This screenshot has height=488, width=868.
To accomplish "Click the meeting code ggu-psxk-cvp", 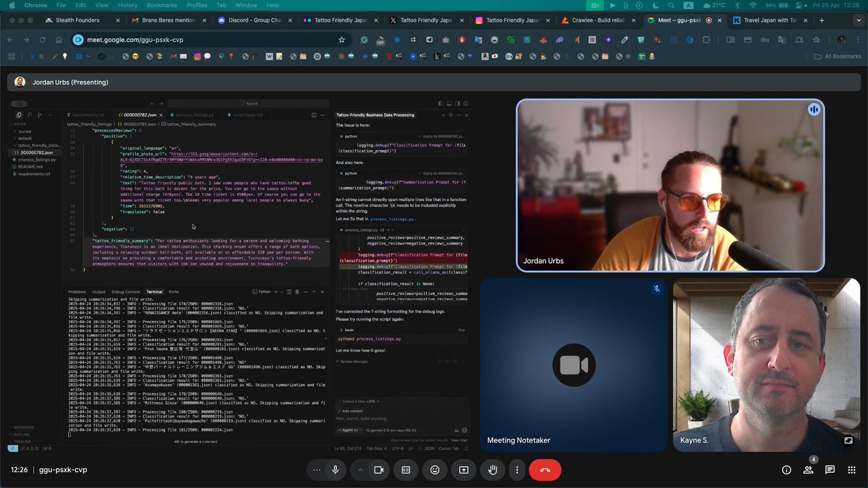I will click(63, 470).
